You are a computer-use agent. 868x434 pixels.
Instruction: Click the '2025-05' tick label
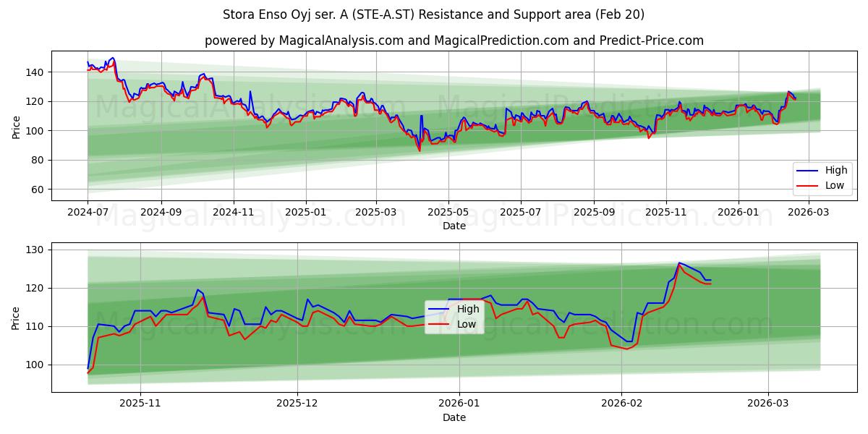448,213
